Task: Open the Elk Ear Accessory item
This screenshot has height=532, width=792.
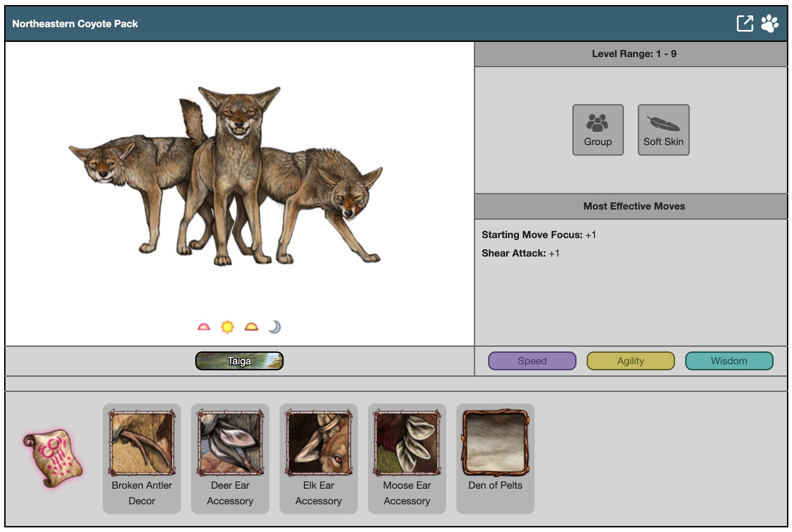Action: (x=319, y=458)
